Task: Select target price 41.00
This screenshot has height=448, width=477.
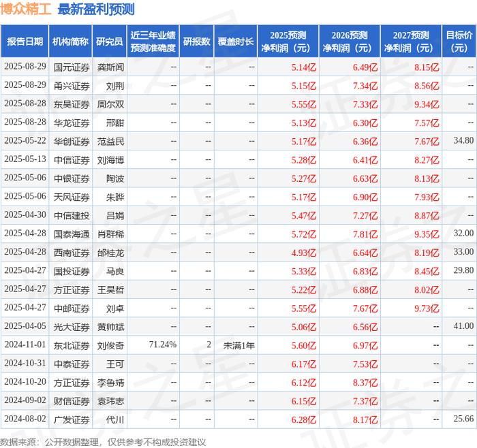Action: (x=463, y=326)
